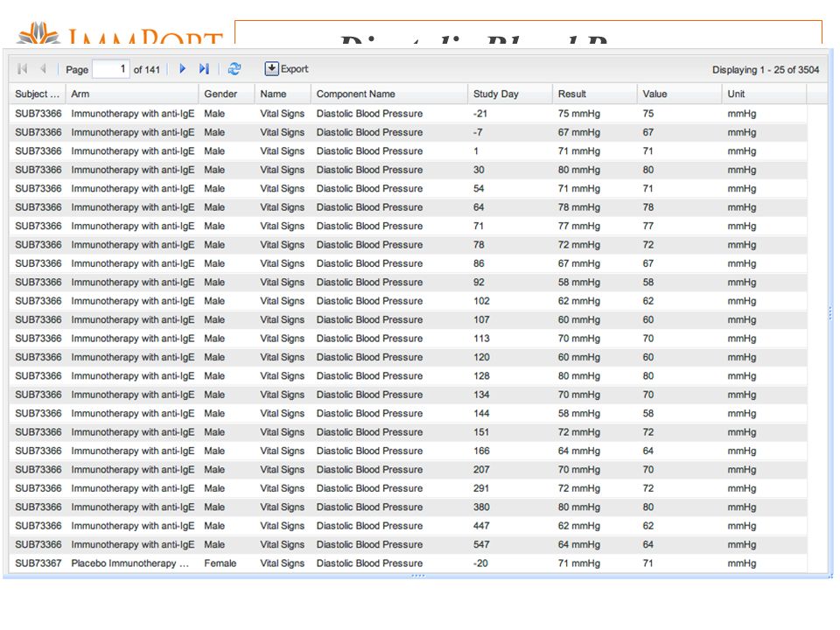Viewport: 840px width, 630px height.
Task: Select subject SUB73367 in the last row
Action: tap(38, 563)
